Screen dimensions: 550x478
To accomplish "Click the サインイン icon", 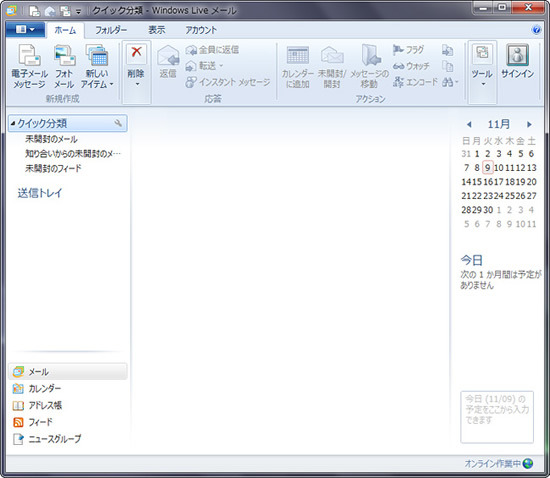I will [517, 55].
